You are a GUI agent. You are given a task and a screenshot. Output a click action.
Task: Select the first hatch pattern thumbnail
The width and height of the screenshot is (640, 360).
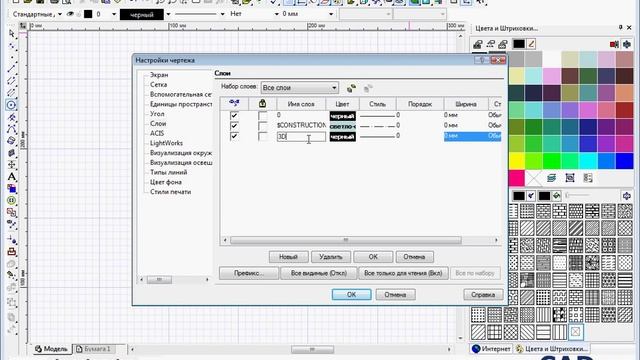click(513, 211)
